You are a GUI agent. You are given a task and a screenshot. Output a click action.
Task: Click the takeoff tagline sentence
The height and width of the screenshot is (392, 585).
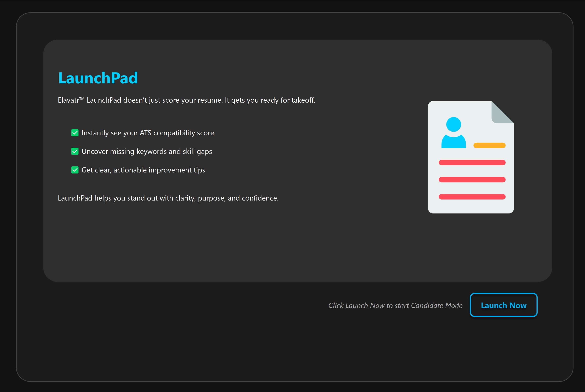click(x=186, y=100)
